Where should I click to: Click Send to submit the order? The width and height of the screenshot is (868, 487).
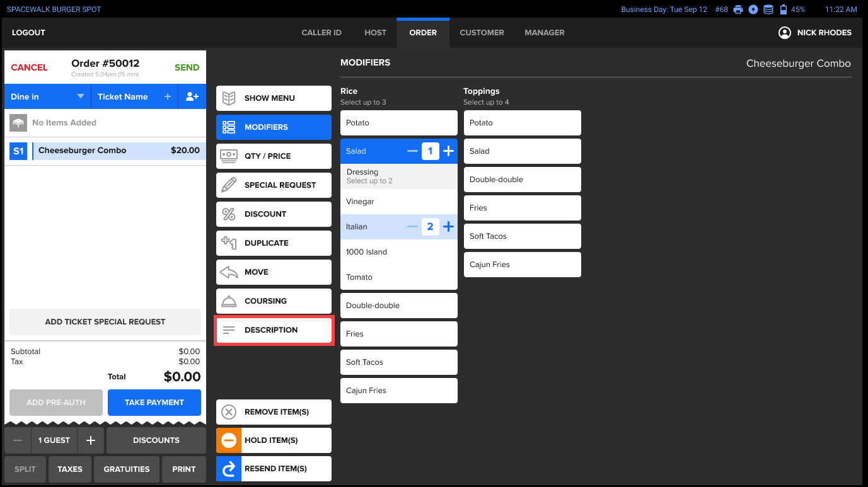[x=187, y=67]
